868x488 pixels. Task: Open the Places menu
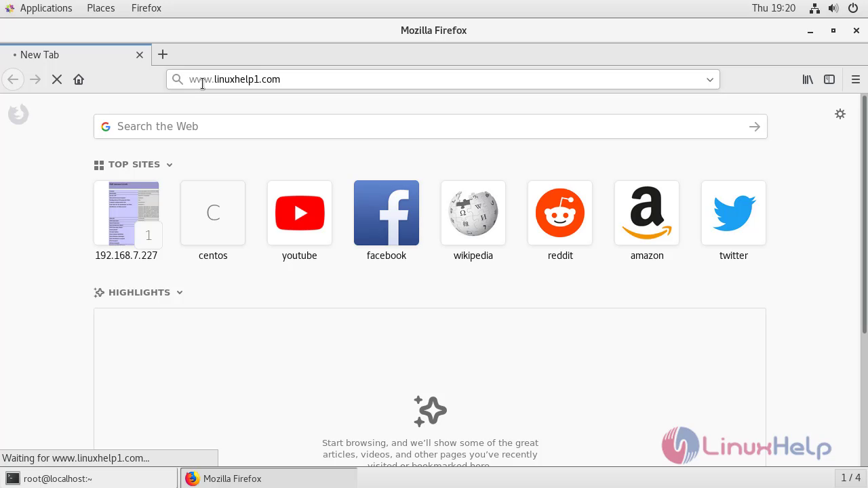(x=101, y=8)
